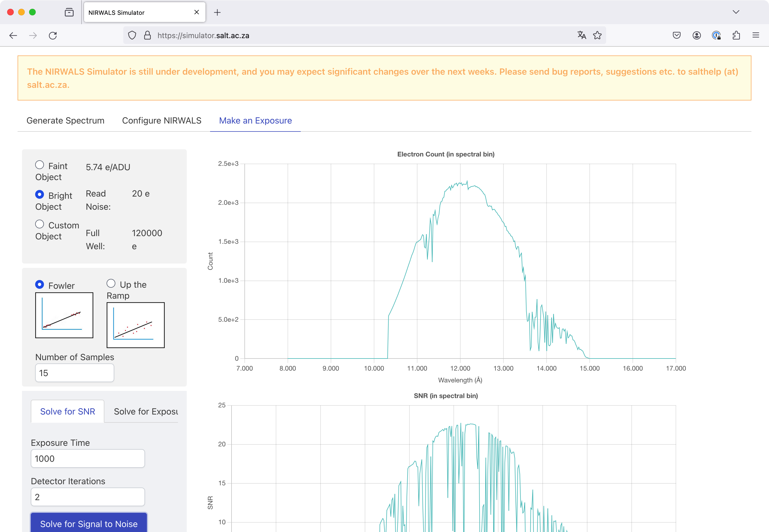Switch to Configure NIRWALS tab
This screenshot has width=769, height=532.
162,121
